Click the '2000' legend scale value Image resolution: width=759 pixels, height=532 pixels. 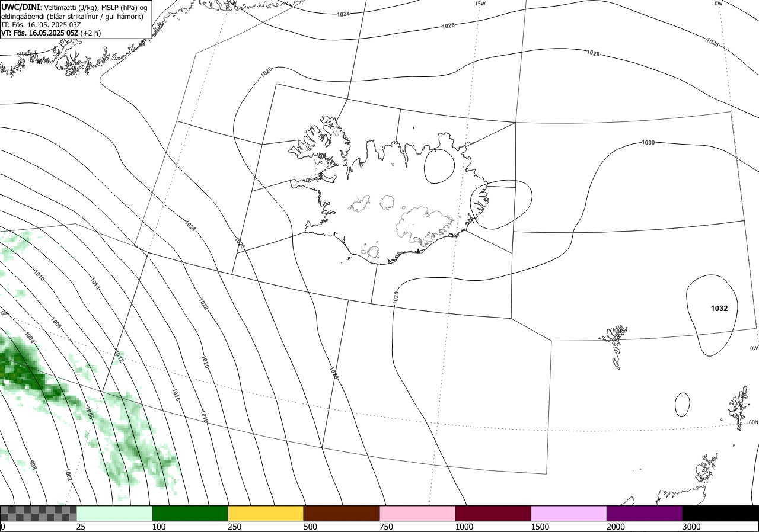616,527
